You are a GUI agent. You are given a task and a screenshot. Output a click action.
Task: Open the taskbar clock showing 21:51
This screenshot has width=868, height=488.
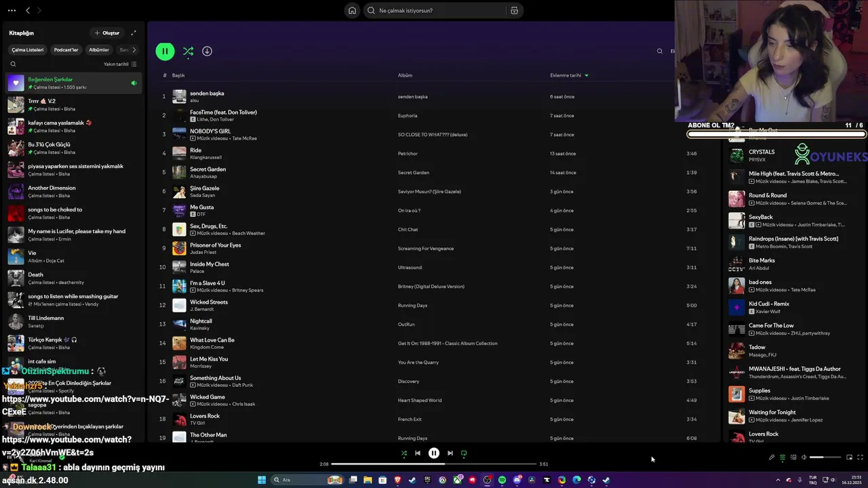pos(852,480)
